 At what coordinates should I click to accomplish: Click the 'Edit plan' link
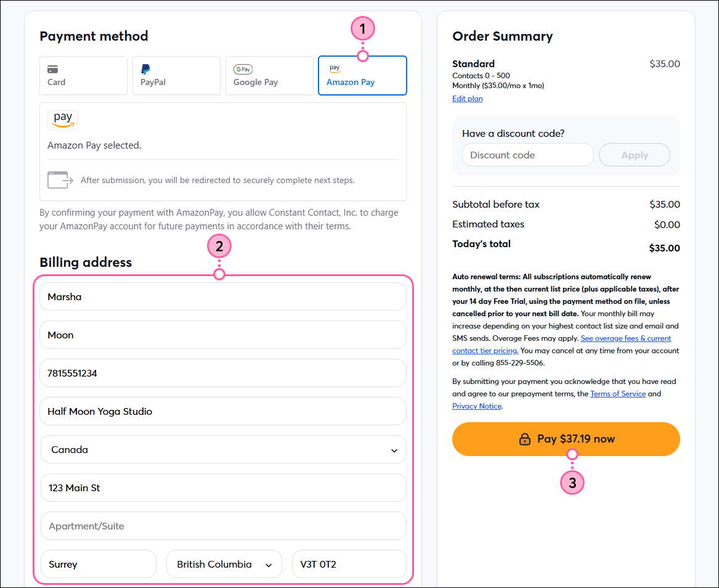(x=467, y=98)
